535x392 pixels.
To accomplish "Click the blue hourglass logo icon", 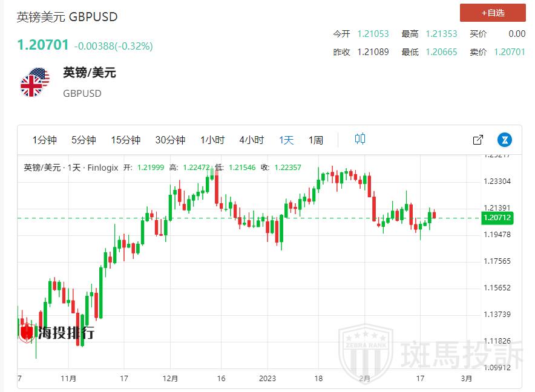I will click(504, 140).
